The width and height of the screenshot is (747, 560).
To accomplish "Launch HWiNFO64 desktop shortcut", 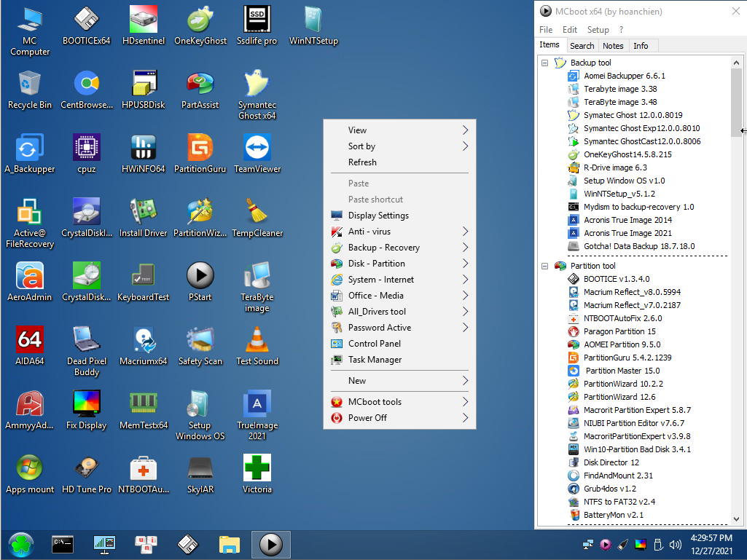I will coord(144,154).
